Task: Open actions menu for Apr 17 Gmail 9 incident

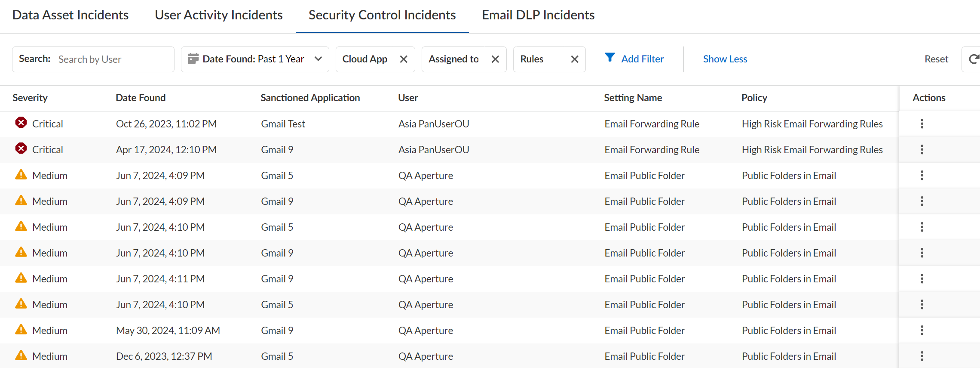Action: click(922, 150)
